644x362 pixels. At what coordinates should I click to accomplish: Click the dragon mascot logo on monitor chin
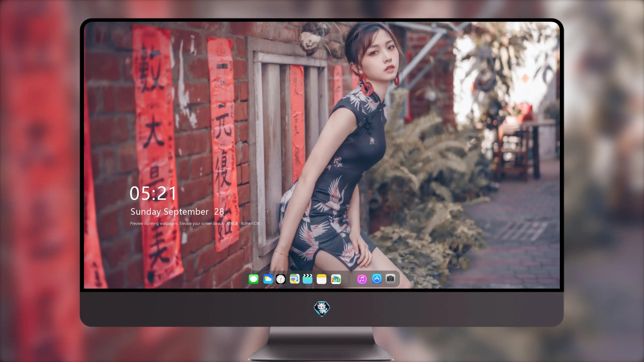[322, 309]
